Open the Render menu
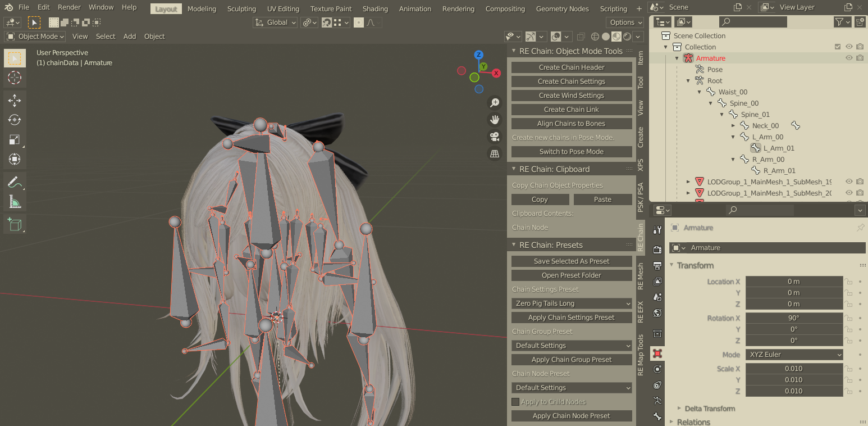Viewport: 868px width, 426px height. (69, 7)
